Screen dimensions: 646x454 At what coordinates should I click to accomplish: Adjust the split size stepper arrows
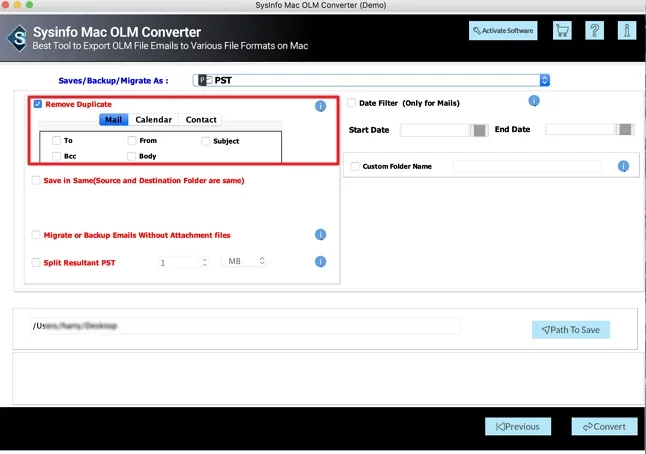pos(204,262)
